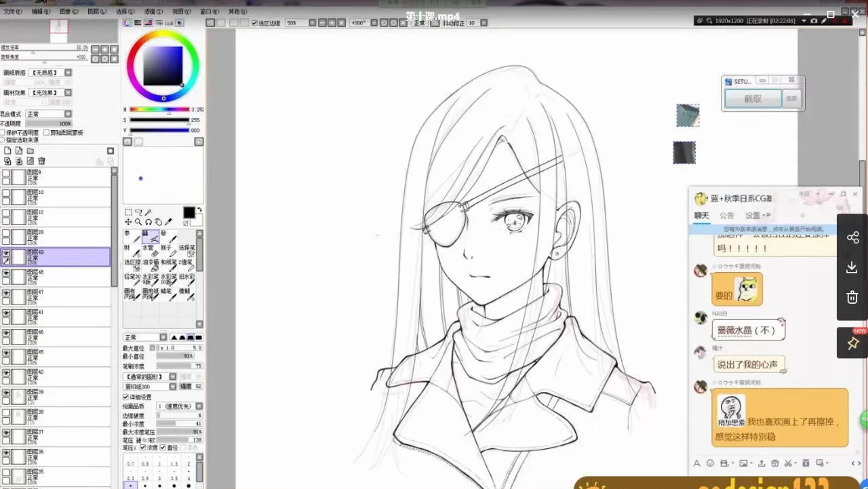Enable the 保护不透明度 checkbox
The height and width of the screenshot is (489, 868).
pyautogui.click(x=3, y=133)
